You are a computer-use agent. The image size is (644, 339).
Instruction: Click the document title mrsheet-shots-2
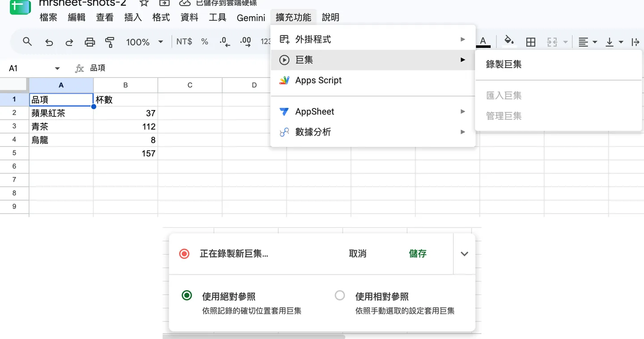(83, 3)
